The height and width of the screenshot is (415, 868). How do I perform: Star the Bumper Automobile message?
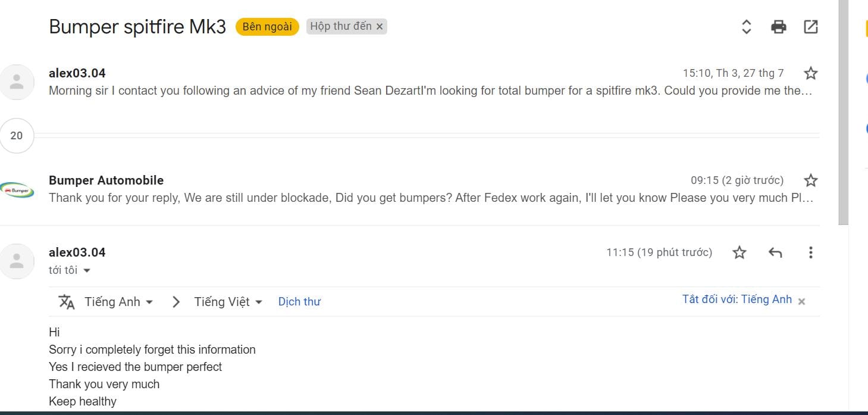pyautogui.click(x=810, y=180)
